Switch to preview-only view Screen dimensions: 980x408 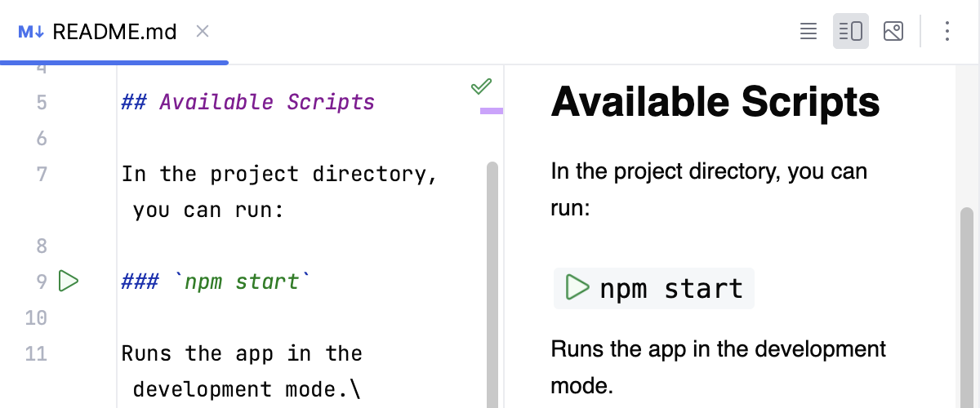click(x=893, y=32)
